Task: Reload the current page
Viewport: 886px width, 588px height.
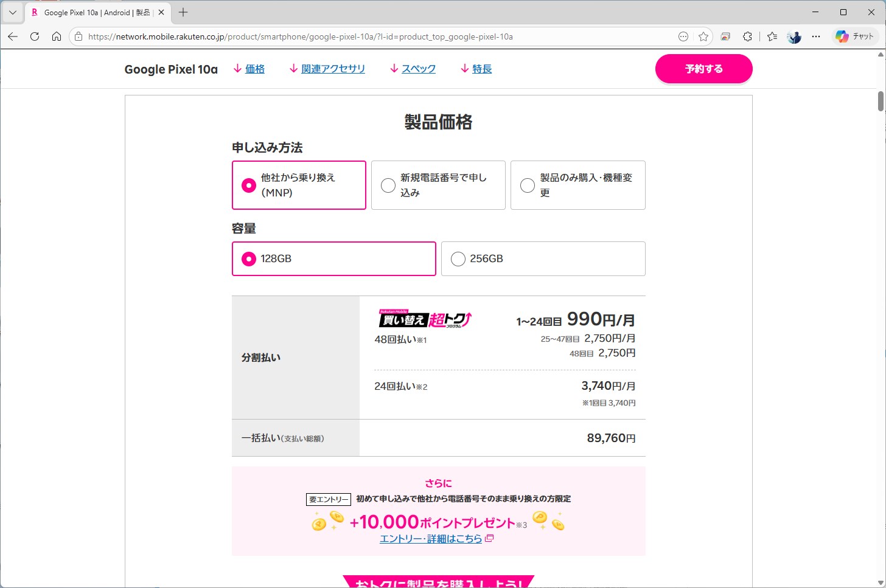Action: [x=35, y=36]
